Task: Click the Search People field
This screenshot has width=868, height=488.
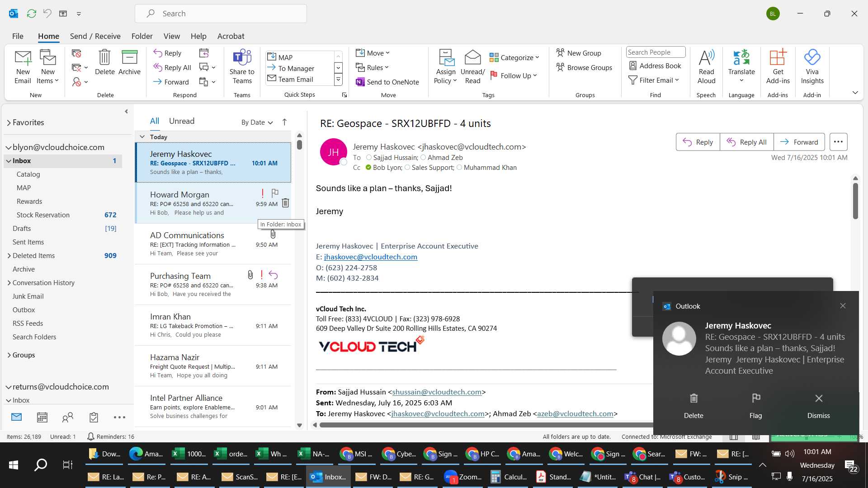Action: pyautogui.click(x=656, y=52)
